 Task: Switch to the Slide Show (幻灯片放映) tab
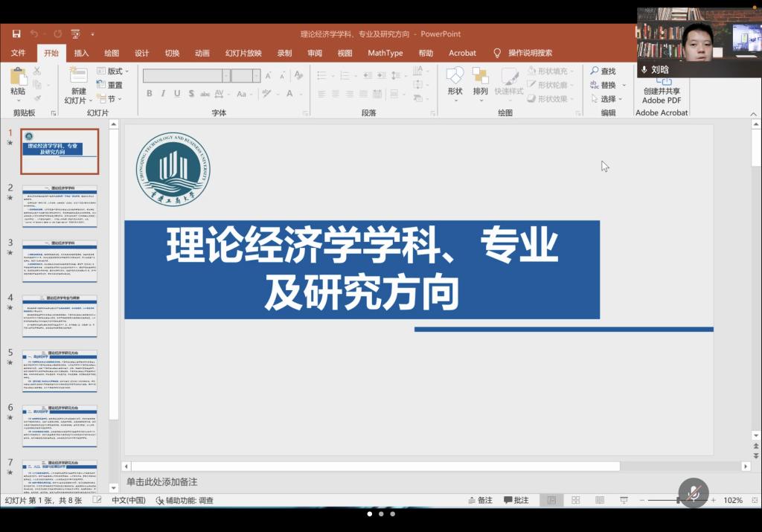pos(243,53)
